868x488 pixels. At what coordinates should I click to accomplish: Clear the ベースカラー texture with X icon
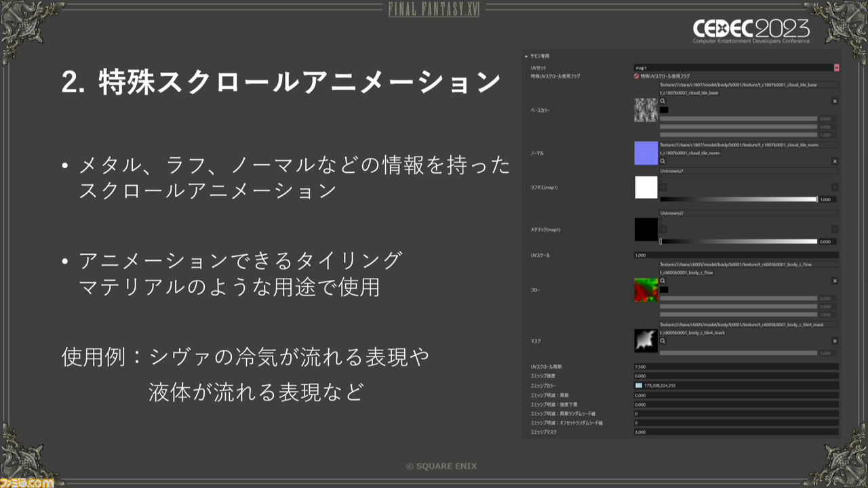(835, 101)
